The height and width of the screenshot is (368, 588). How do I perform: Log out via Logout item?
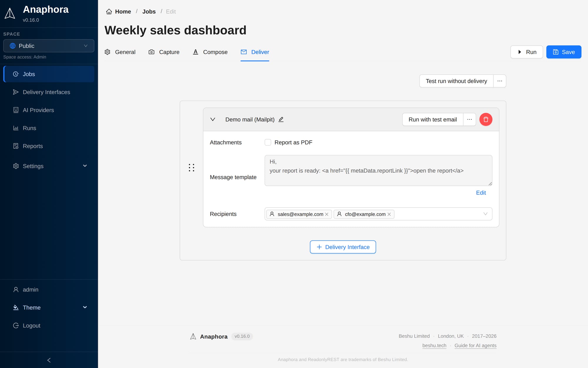tap(49, 326)
